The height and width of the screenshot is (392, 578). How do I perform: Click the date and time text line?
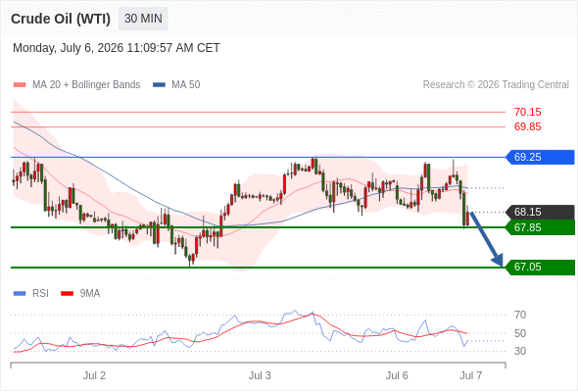[117, 48]
